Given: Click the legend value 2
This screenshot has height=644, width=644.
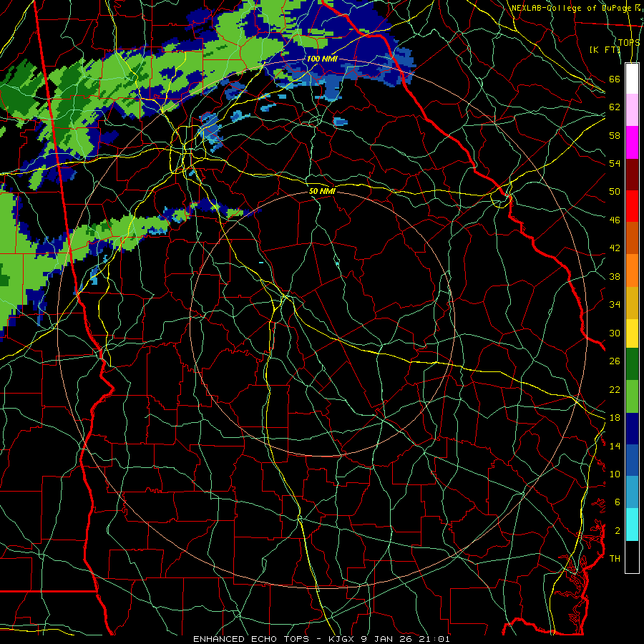Looking at the screenshot, I should pos(618,531).
